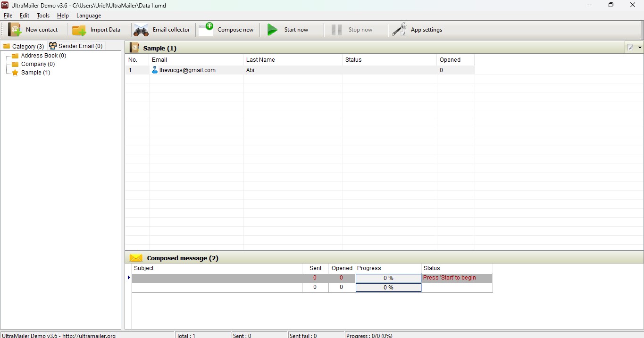The height and width of the screenshot is (338, 644).
Task: Open the dropdown arrow on Sample panel
Action: point(640,47)
